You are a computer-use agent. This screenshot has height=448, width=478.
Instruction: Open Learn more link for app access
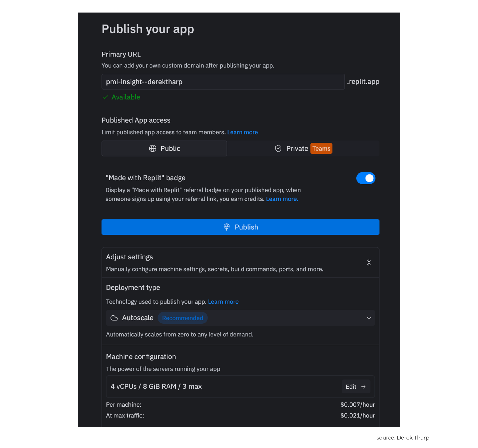[x=242, y=132]
